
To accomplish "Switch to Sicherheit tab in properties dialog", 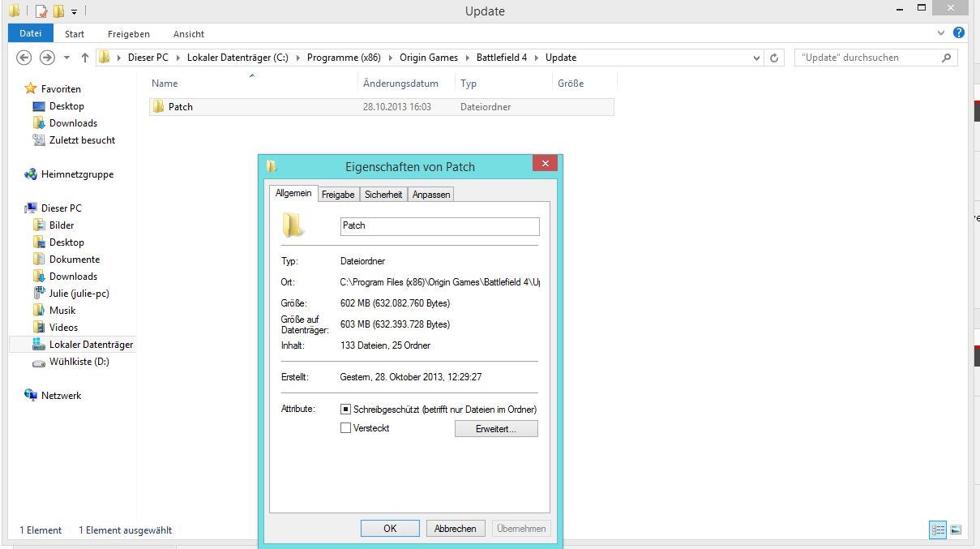I will [x=383, y=195].
